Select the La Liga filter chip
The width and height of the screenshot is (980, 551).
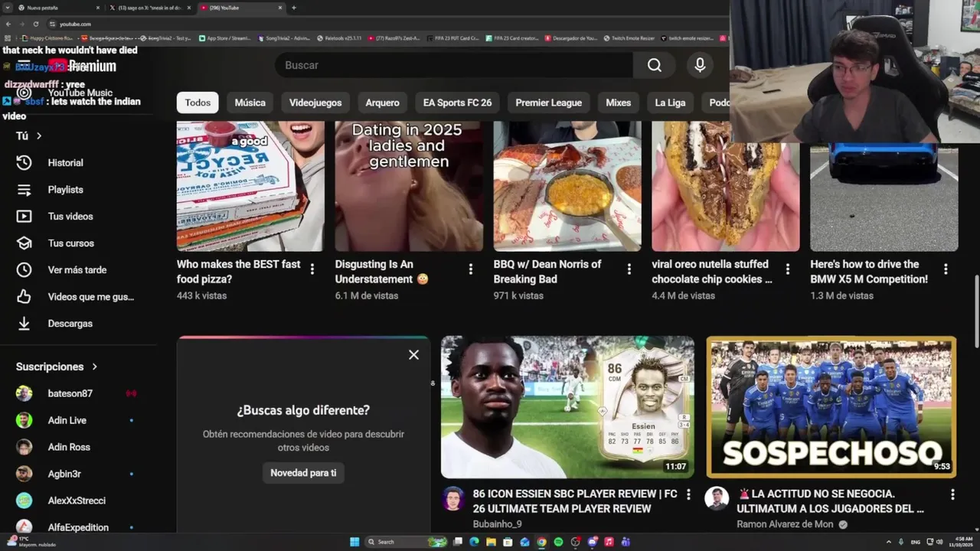tap(671, 103)
